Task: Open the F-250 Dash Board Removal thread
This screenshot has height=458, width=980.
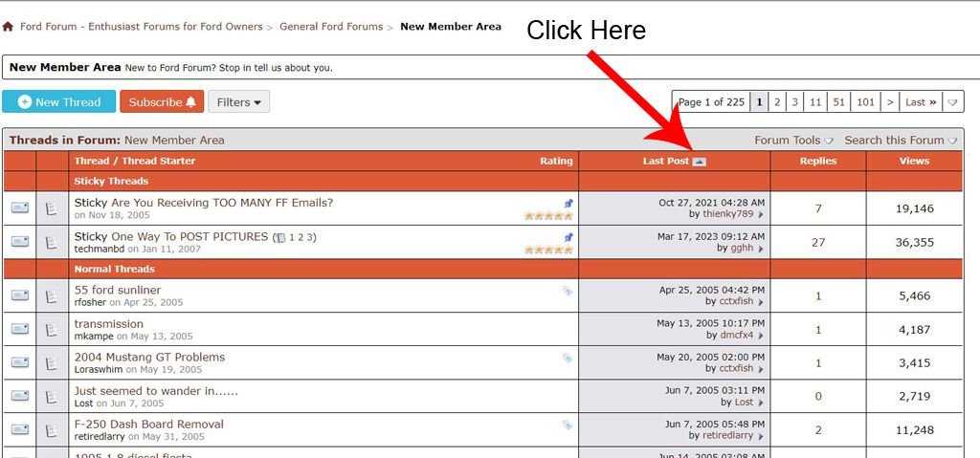Action: pos(148,424)
